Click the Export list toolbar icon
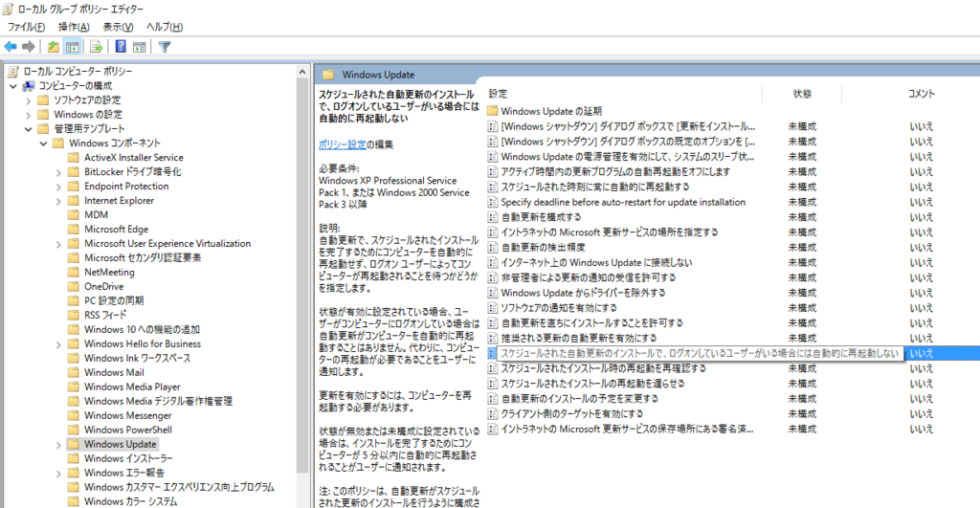The image size is (980, 508). [96, 47]
